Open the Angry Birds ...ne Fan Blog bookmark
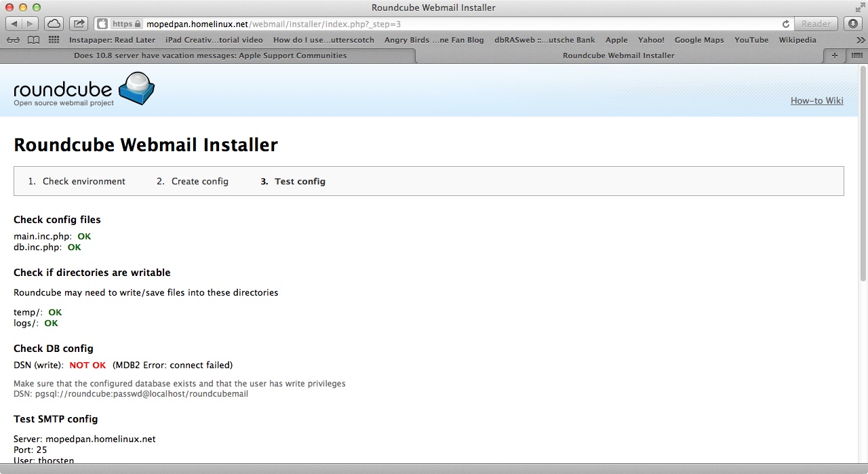The width and height of the screenshot is (868, 474). (x=434, y=40)
